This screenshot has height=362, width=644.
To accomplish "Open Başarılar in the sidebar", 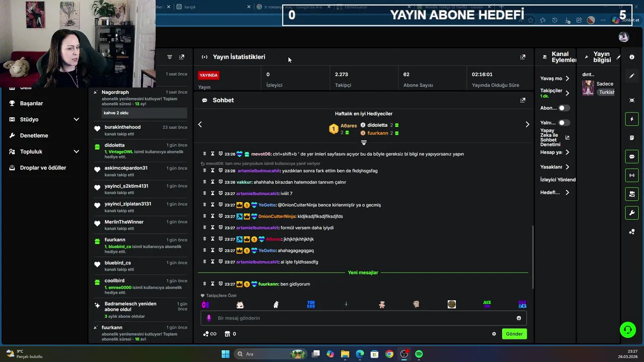I will [x=31, y=103].
